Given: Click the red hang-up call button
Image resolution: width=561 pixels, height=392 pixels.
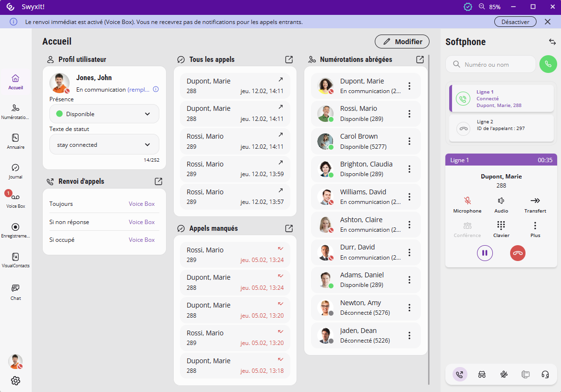Looking at the screenshot, I should coord(517,253).
